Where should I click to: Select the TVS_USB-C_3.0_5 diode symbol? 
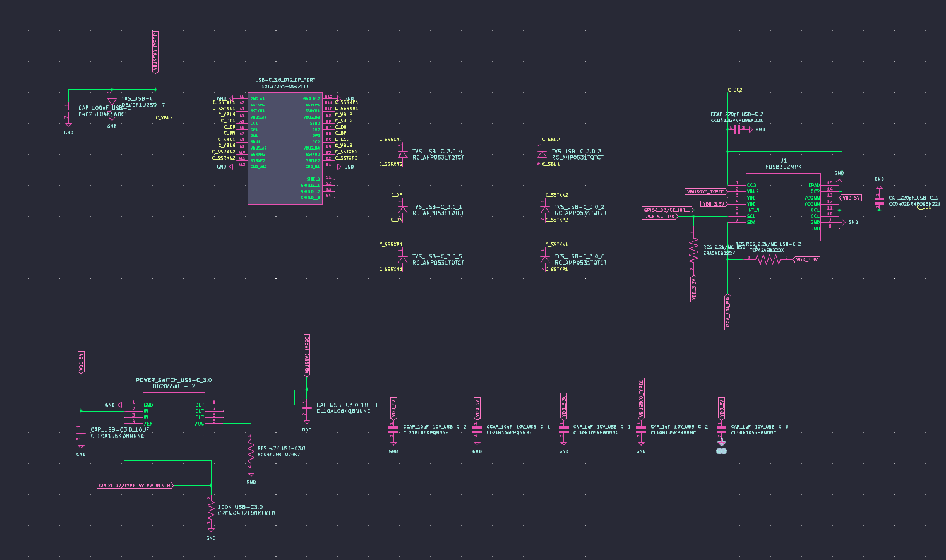[402, 258]
